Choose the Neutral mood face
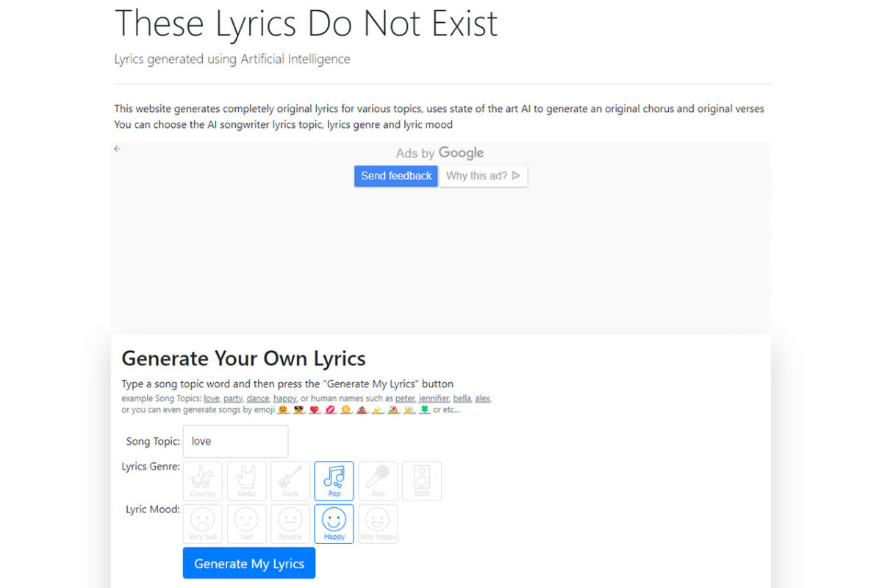Viewport: 882px width, 588px height. (290, 524)
